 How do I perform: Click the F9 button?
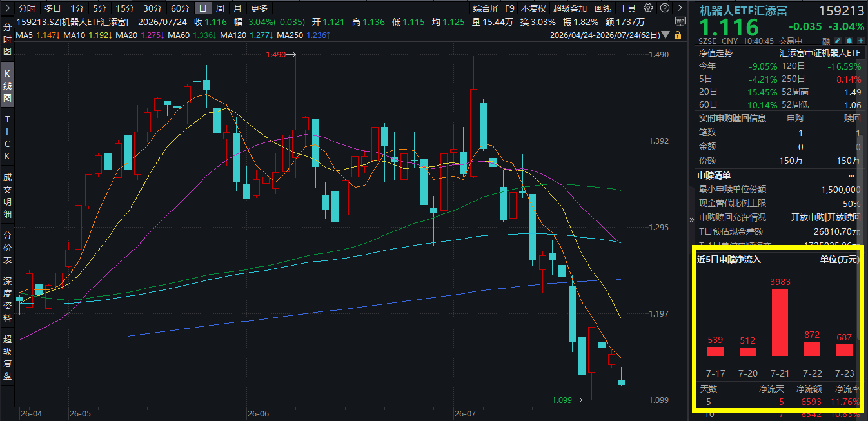click(x=509, y=8)
